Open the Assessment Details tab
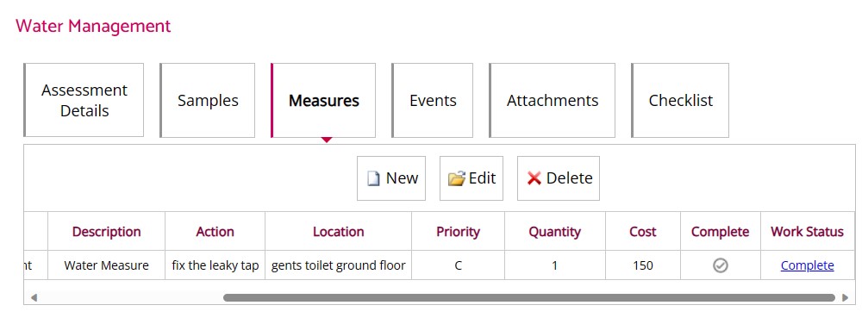This screenshot has width=868, height=324. click(84, 100)
